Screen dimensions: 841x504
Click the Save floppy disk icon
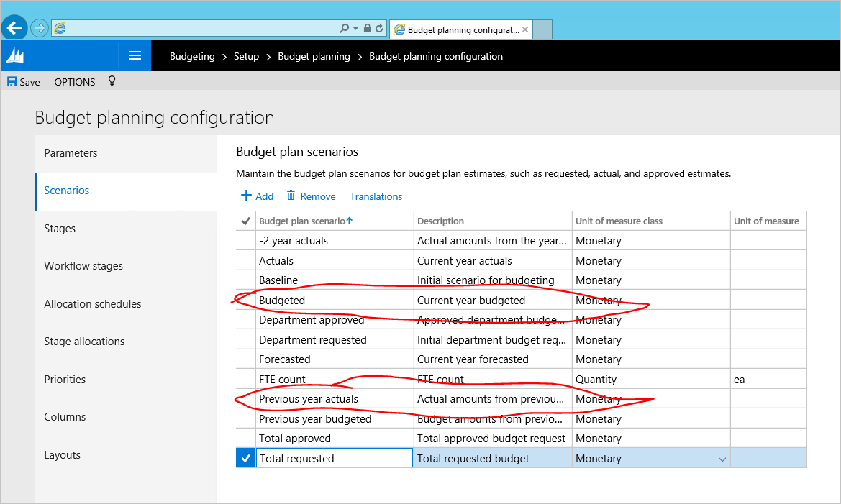point(12,81)
